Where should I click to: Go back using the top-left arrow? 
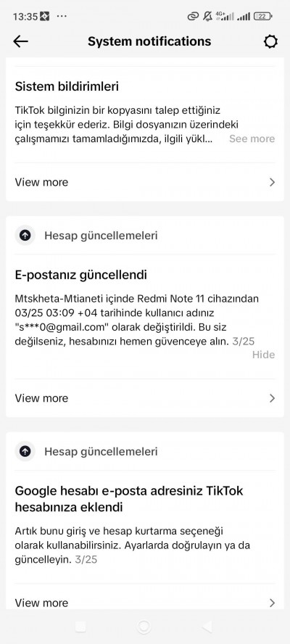tap(20, 41)
